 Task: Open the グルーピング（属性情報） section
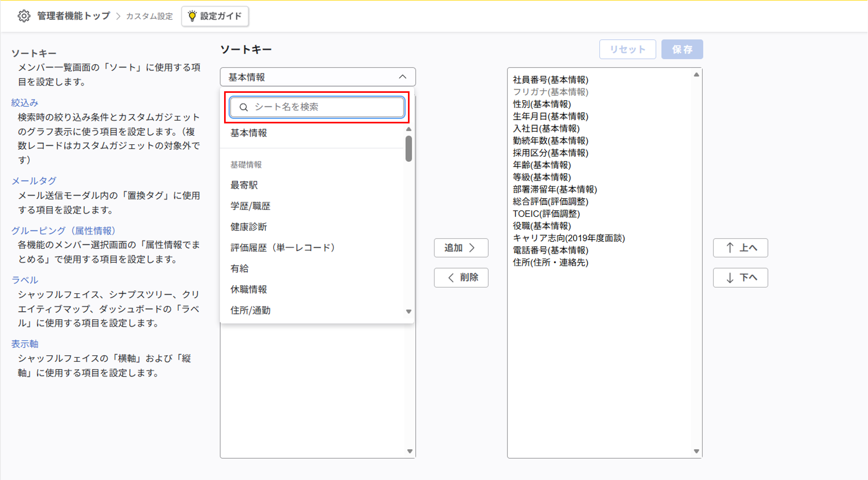click(x=63, y=231)
